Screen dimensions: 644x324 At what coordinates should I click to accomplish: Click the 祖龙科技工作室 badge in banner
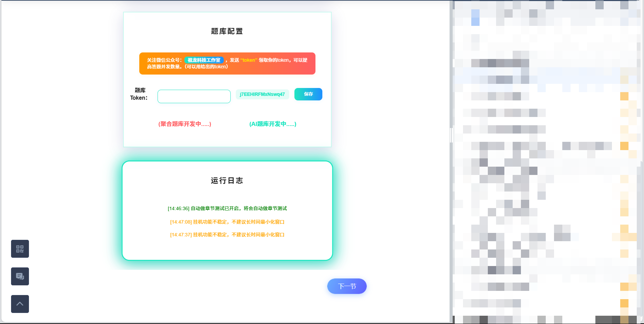pos(204,60)
